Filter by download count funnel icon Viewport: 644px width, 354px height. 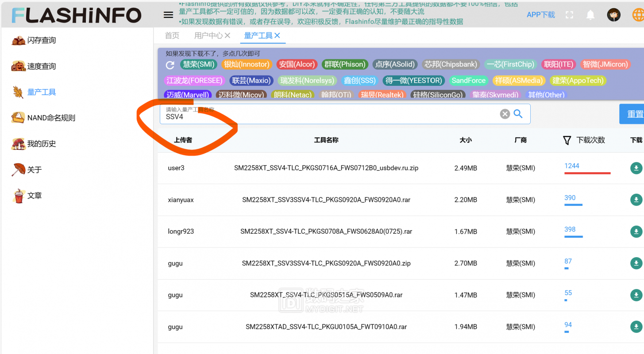[567, 140]
